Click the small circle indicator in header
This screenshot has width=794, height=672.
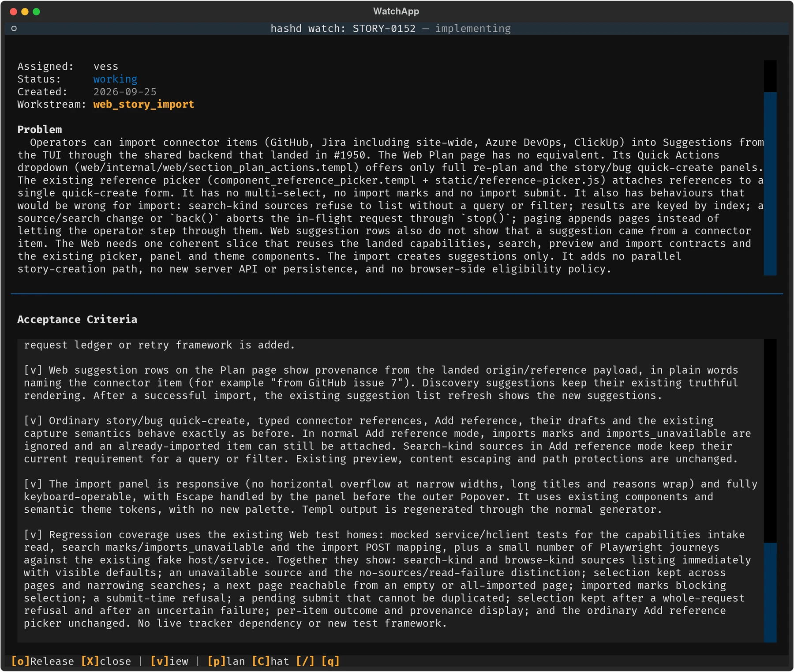pyautogui.click(x=14, y=28)
